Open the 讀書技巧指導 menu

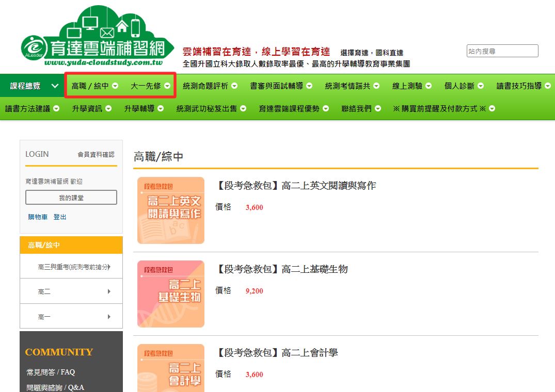(x=519, y=86)
